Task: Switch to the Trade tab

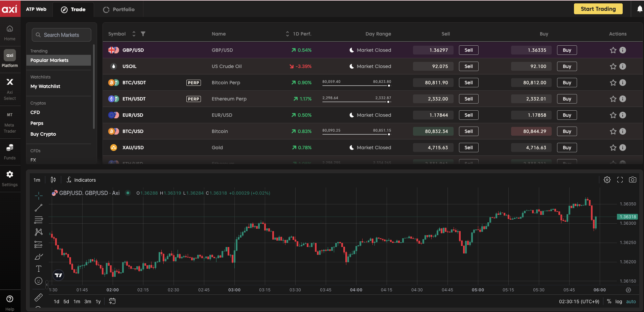Action: pos(73,9)
